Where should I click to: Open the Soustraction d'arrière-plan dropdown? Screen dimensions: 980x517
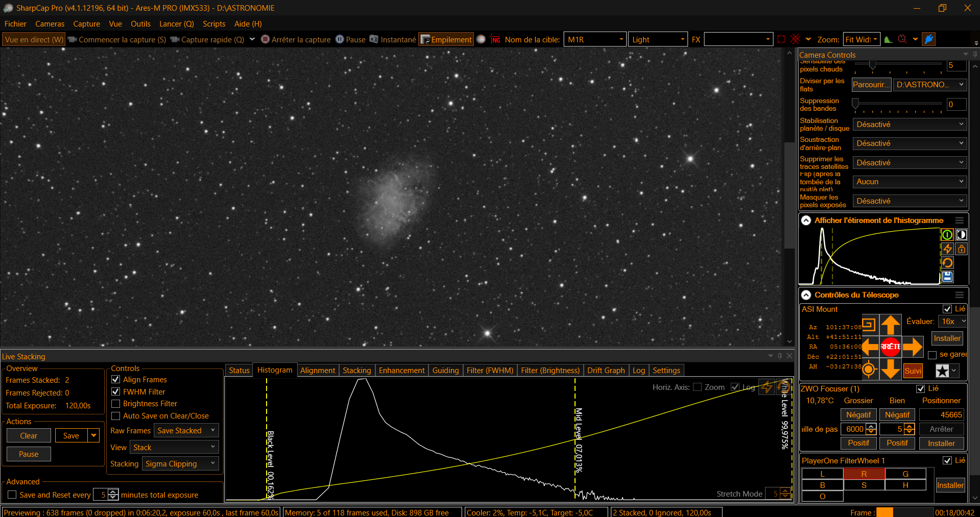coord(910,143)
